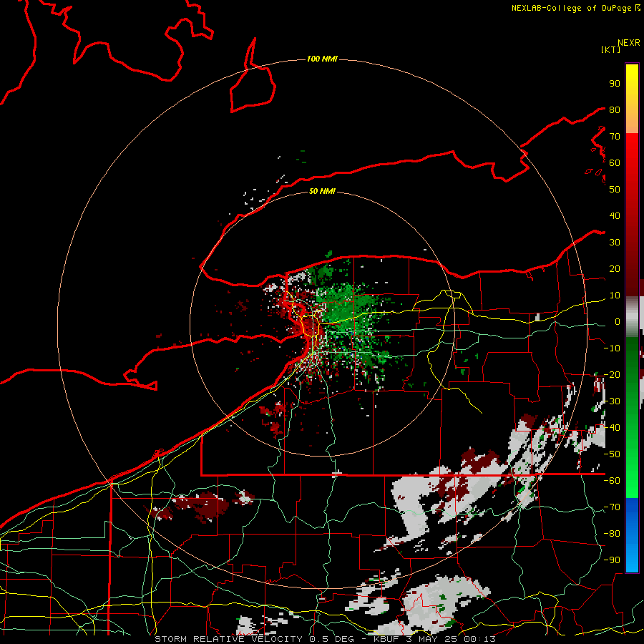
Task: Click the 20 value on velocity scale
Action: (x=615, y=268)
